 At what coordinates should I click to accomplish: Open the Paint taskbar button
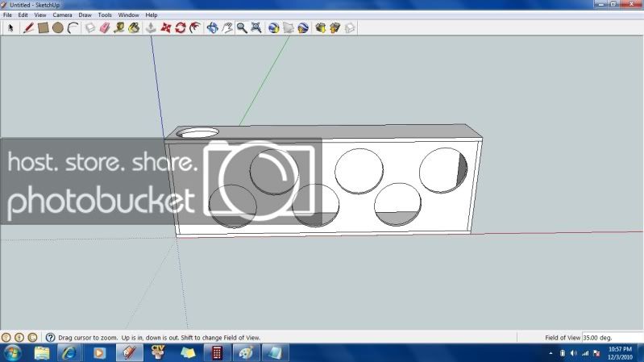[246, 353]
